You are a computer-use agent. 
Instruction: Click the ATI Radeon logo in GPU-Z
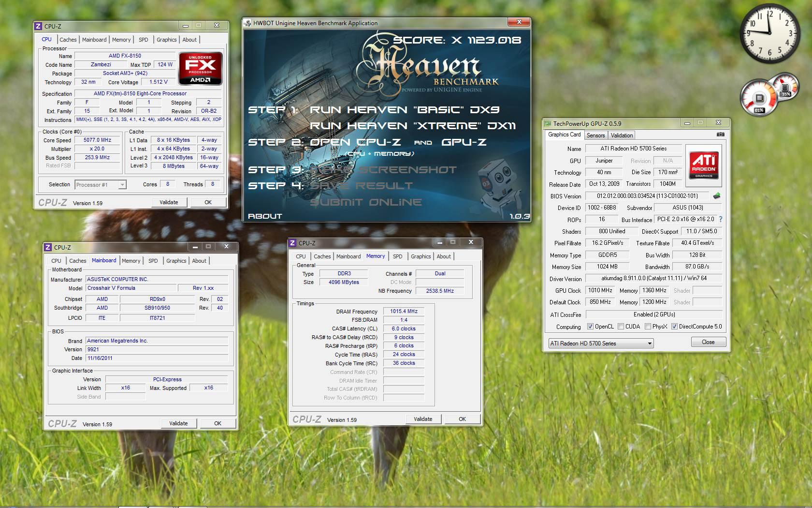click(704, 164)
